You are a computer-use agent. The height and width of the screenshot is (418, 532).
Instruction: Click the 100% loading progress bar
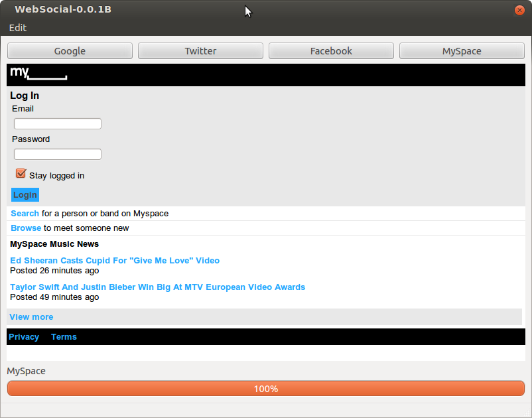[x=266, y=389]
